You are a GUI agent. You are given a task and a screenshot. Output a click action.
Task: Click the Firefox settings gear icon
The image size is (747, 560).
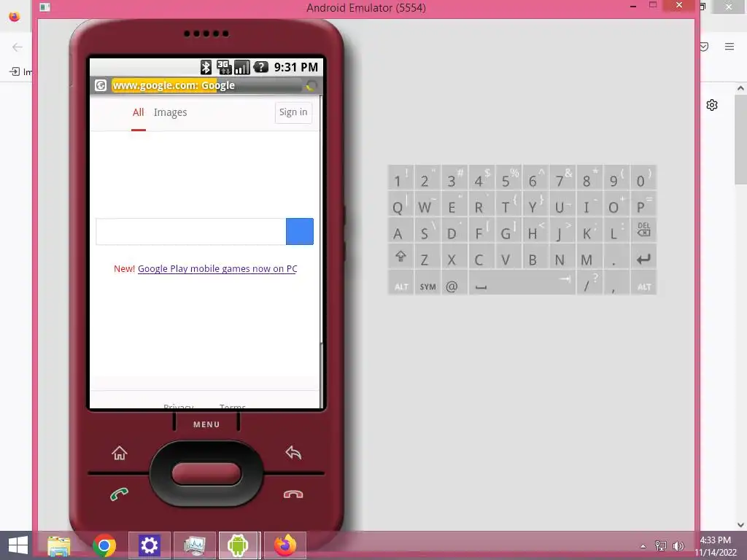(712, 105)
